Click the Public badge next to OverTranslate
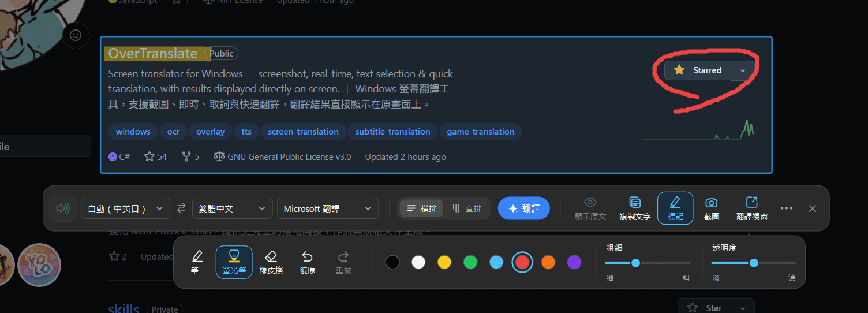 222,54
